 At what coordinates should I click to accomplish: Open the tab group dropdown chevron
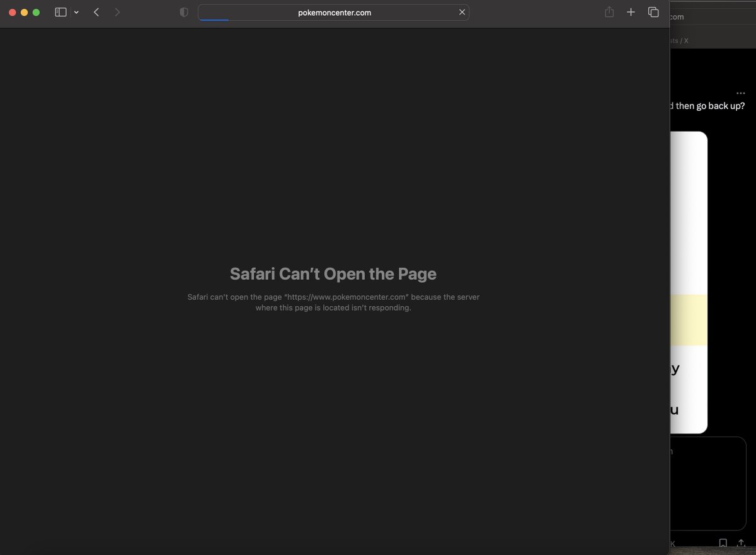(76, 13)
